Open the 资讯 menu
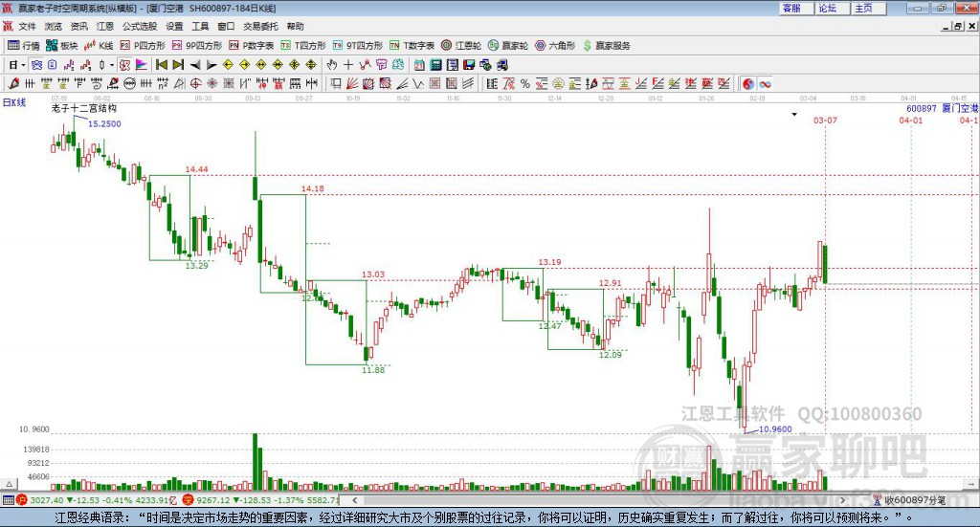The height and width of the screenshot is (527, 980). click(78, 26)
